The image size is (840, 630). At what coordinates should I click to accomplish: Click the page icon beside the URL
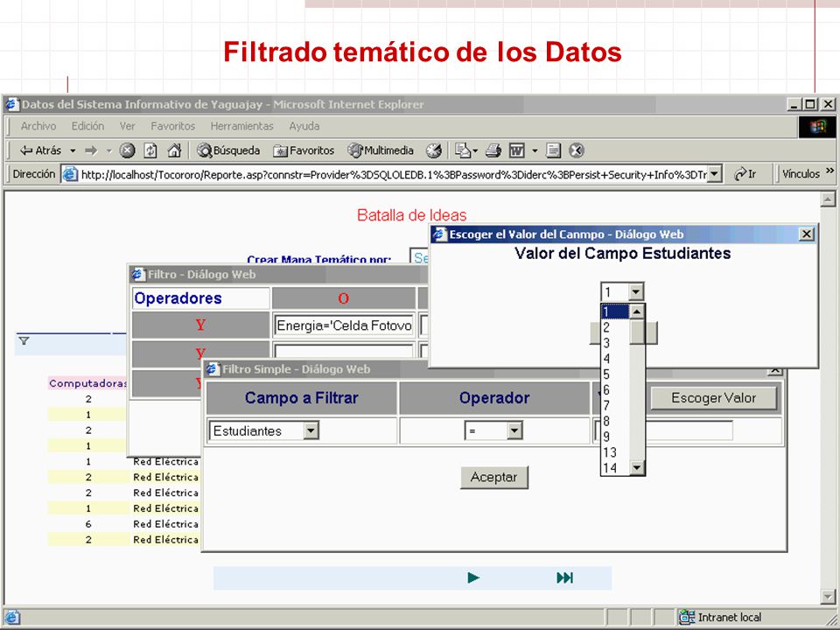point(70,174)
